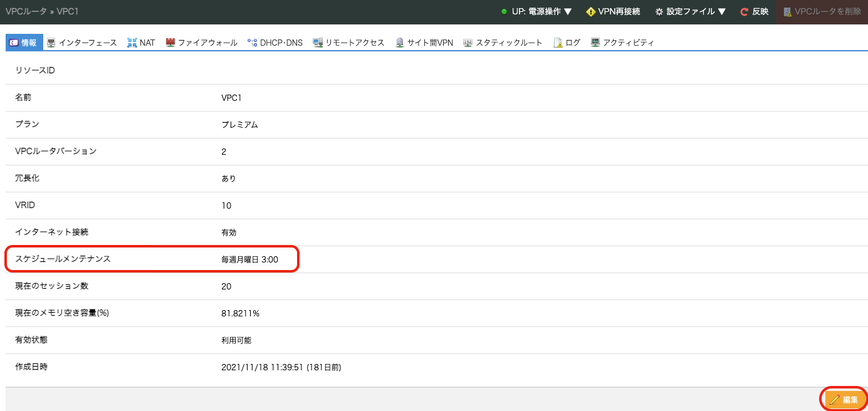Open the ファイアウォール tab
Viewport: 868px width, 411px height.
[x=207, y=43]
